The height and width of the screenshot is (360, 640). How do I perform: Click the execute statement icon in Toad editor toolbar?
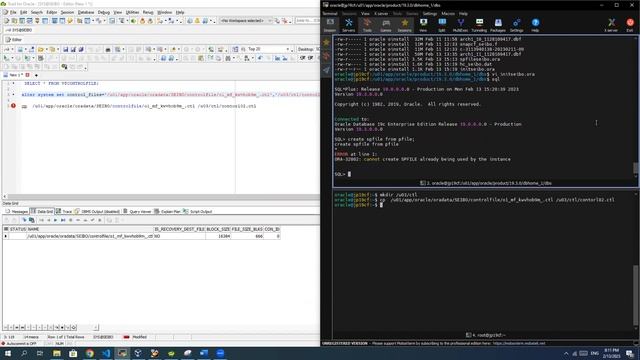click(6, 58)
